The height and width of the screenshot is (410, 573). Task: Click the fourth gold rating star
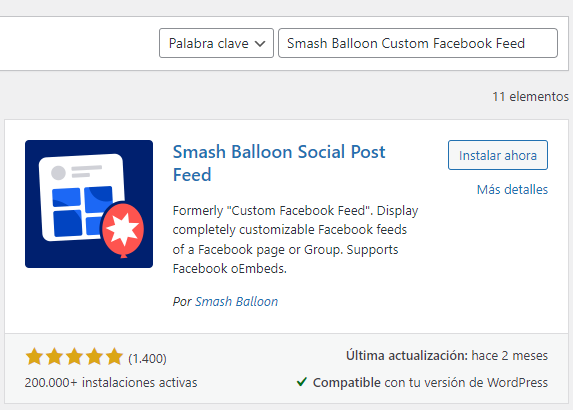(x=94, y=357)
